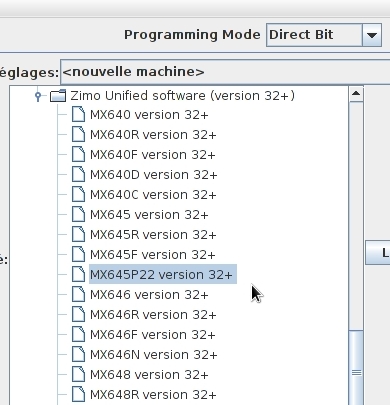390x405 pixels.
Task: Collapse the Zimo Unified software tree node
Action: (x=38, y=96)
